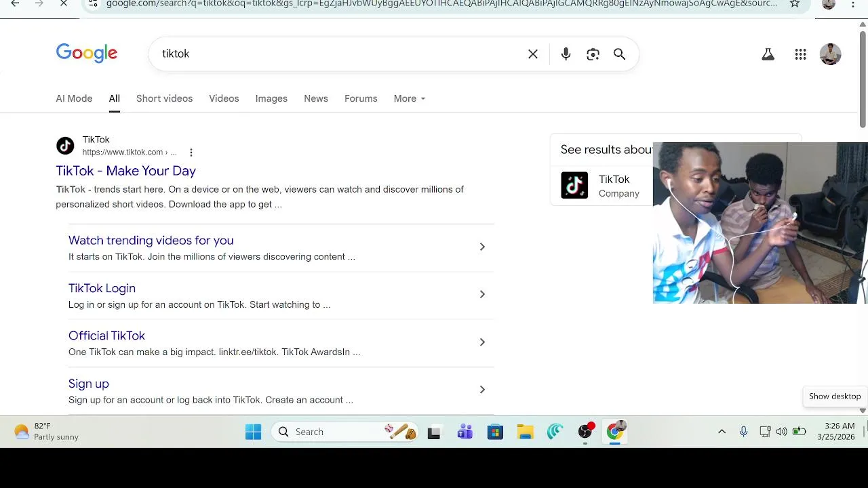Submit search with magnifier icon

(619, 54)
